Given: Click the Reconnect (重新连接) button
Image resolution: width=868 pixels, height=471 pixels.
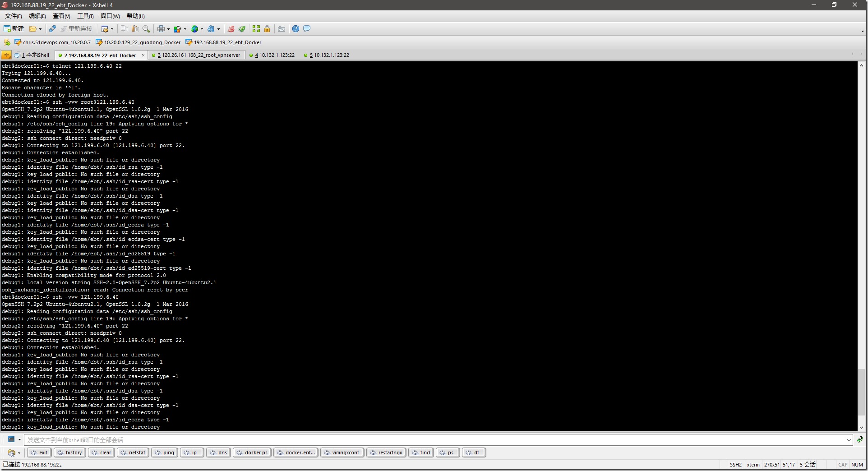Looking at the screenshot, I should pos(76,29).
